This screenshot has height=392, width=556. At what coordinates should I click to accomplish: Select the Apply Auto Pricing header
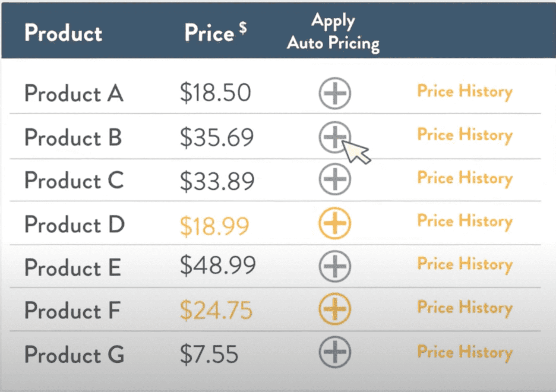[333, 32]
